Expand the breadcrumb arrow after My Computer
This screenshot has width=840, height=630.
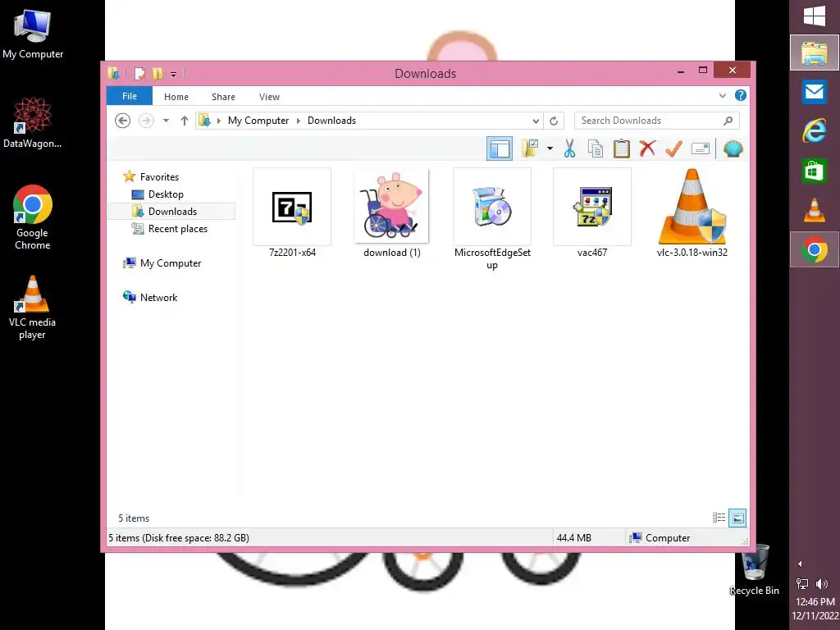299,121
